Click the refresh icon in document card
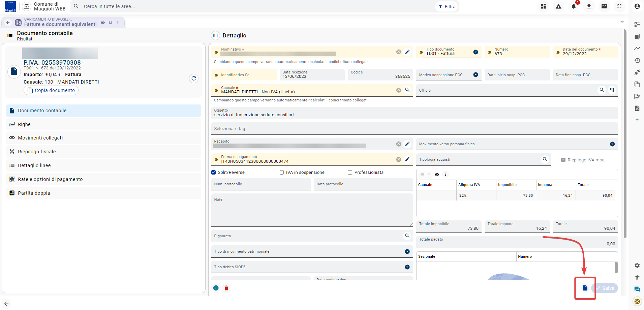This screenshot has height=310, width=644. click(x=194, y=79)
